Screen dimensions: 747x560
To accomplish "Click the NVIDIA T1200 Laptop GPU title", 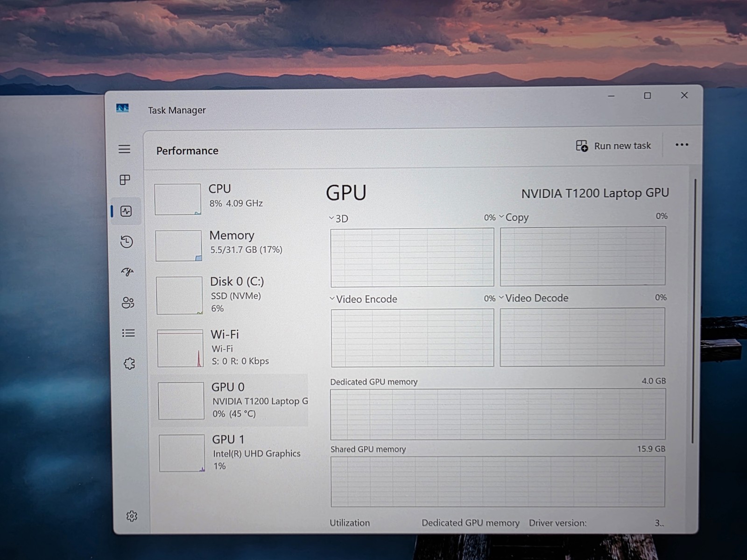I will [x=595, y=193].
